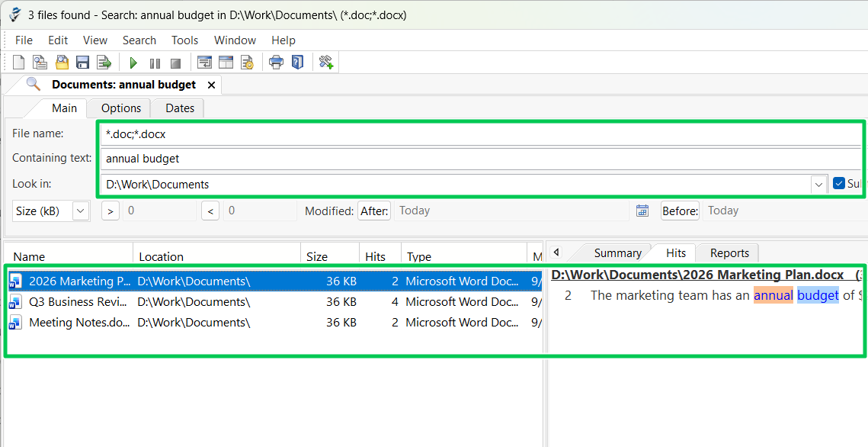Click the tools with green plus icon
This screenshot has width=868, height=447.
pos(326,62)
